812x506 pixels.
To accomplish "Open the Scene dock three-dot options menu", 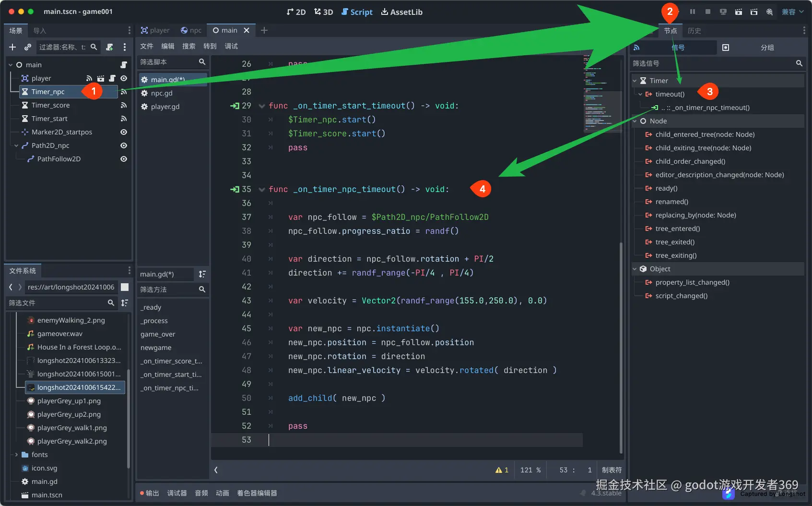I will coord(129,30).
